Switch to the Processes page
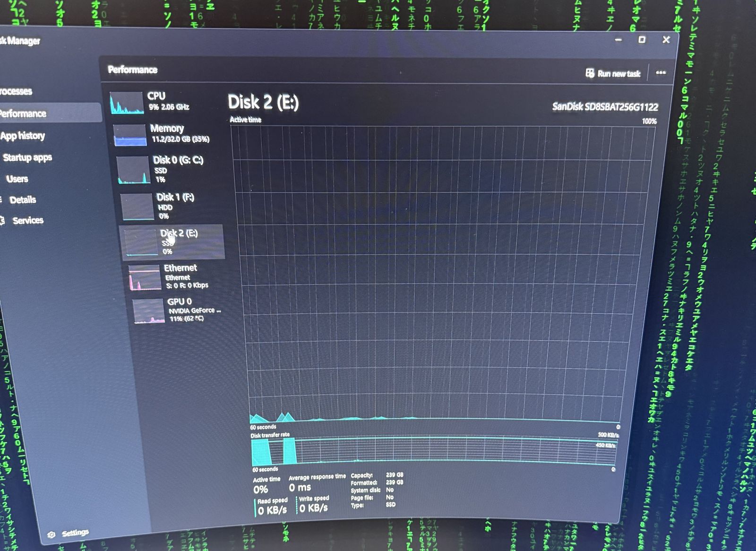 click(16, 91)
